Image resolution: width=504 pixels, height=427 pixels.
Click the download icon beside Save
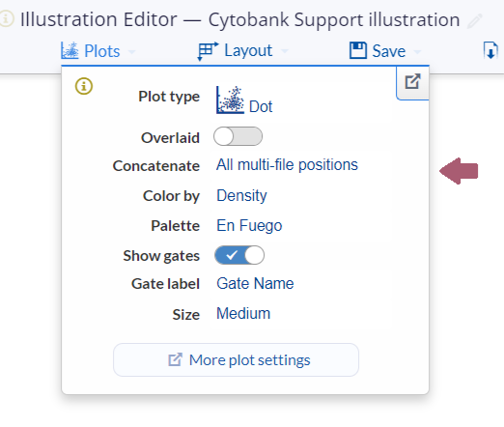490,51
